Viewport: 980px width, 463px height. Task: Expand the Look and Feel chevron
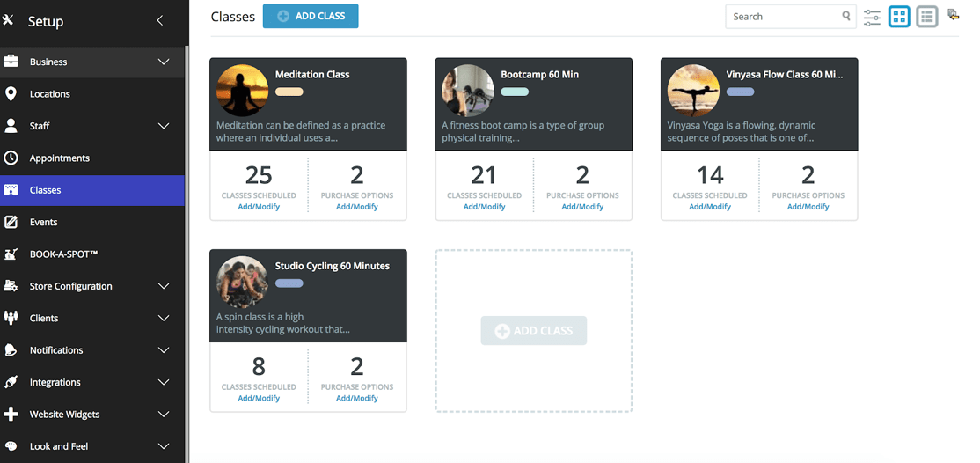(164, 446)
